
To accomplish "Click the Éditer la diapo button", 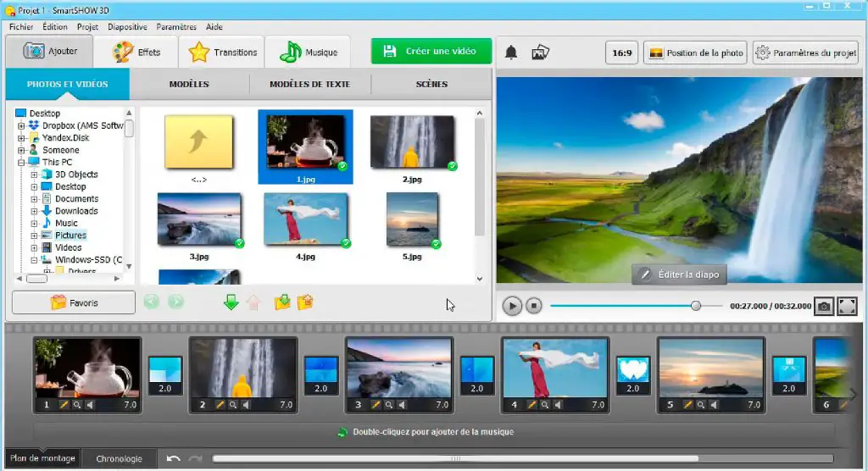I will pyautogui.click(x=678, y=274).
